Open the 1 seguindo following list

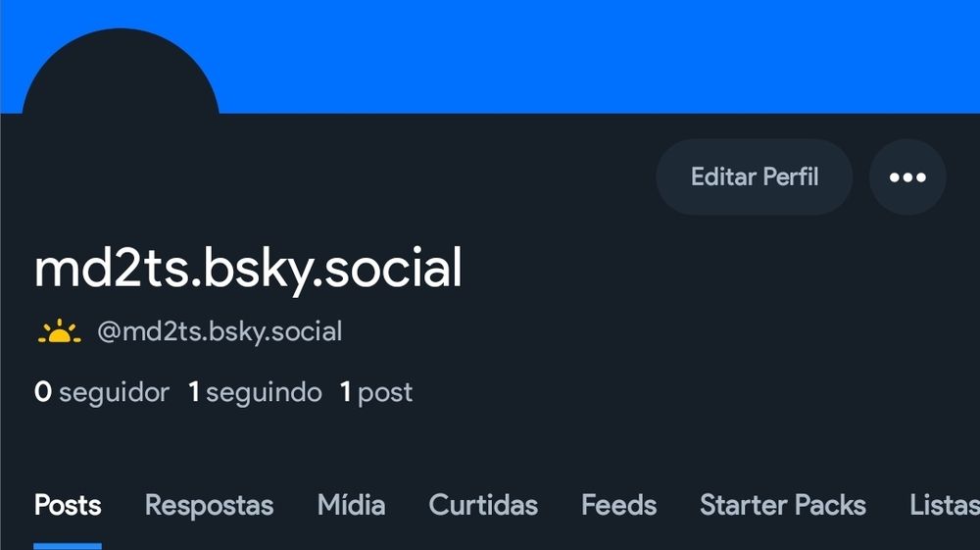pyautogui.click(x=255, y=392)
